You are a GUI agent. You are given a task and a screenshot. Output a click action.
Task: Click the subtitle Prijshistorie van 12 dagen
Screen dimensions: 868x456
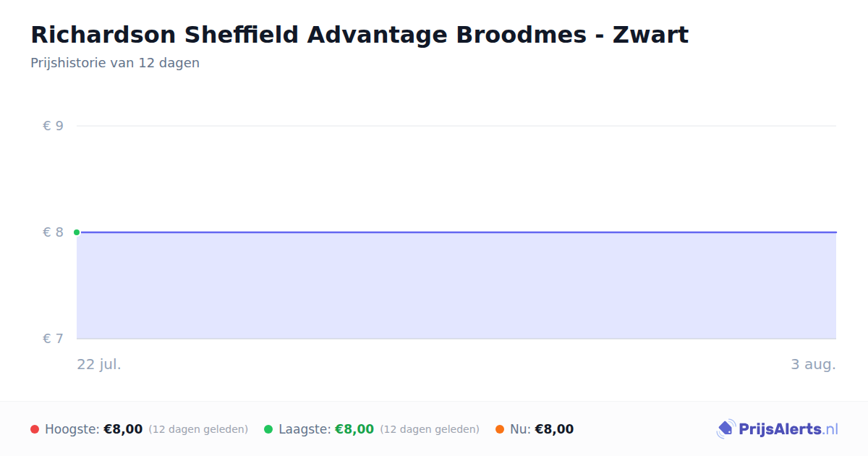pyautogui.click(x=115, y=63)
